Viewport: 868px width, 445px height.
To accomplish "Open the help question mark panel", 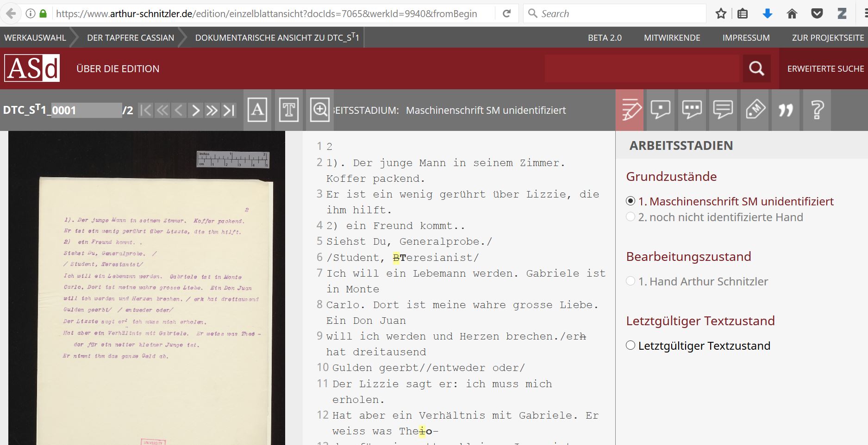I will pos(817,110).
